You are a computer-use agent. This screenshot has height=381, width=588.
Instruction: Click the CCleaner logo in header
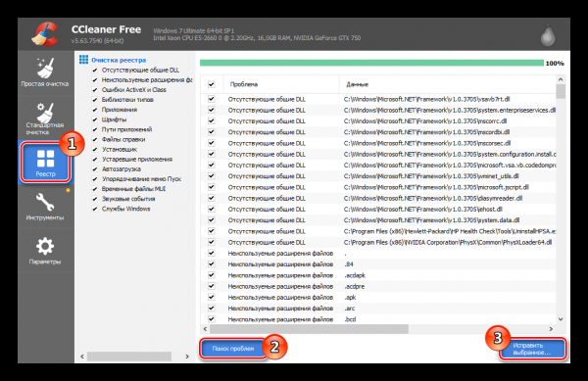pyautogui.click(x=45, y=34)
